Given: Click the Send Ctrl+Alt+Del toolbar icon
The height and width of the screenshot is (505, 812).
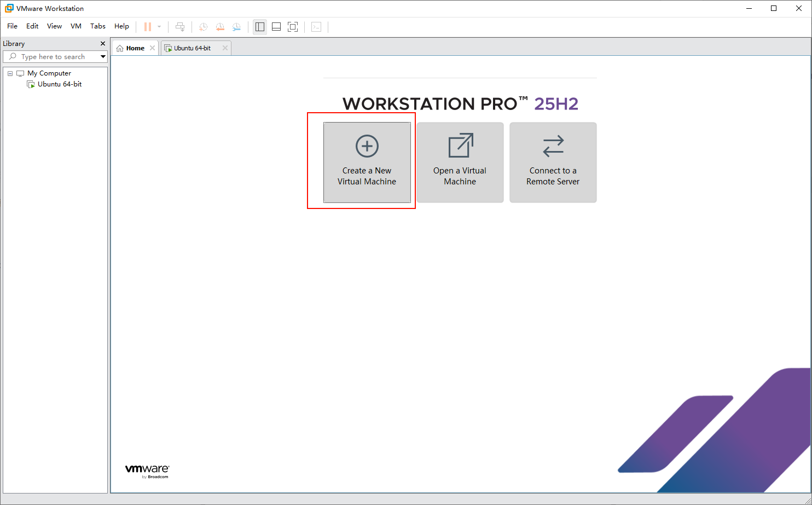Looking at the screenshot, I should 180,27.
